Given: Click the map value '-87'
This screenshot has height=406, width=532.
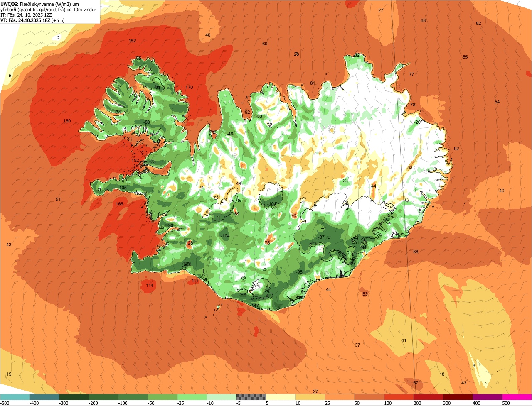Looking at the screenshot, I should pos(321,237).
